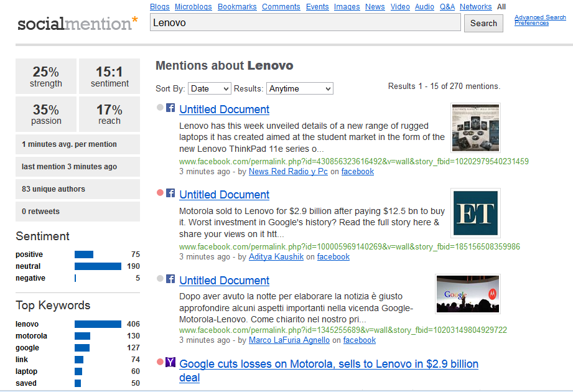Click the green permalink URL ending 10202979540231459
573x392 pixels.
354,161
